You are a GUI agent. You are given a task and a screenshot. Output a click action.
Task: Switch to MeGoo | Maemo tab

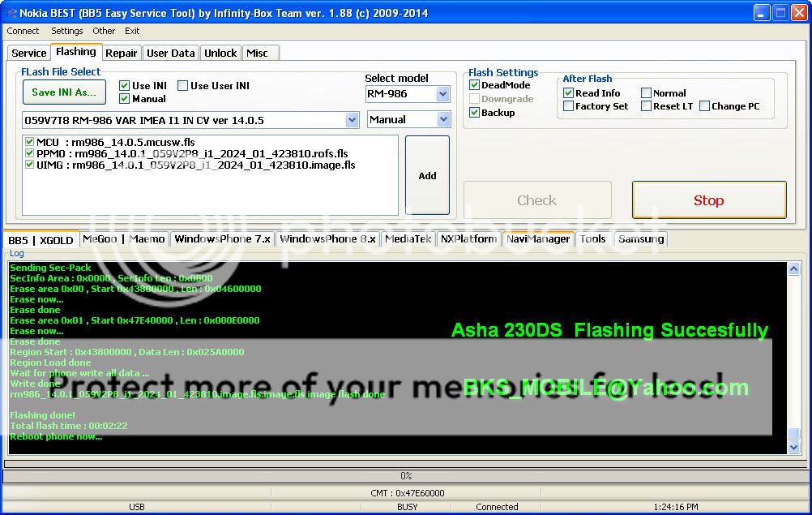tap(123, 239)
